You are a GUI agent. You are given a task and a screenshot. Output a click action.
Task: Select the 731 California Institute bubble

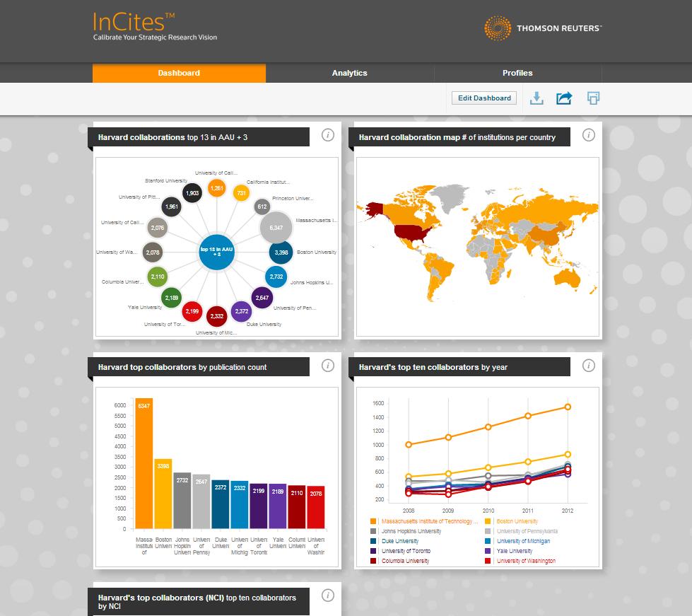(242, 193)
